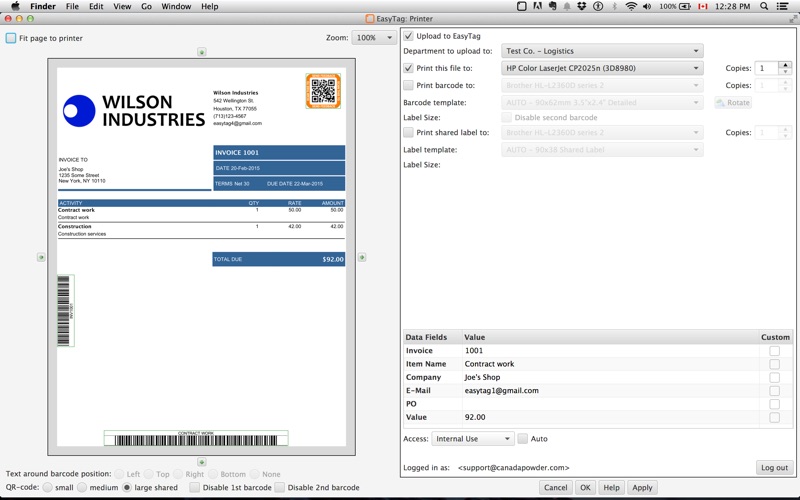Click the OK button
800x500 pixels.
585,487
